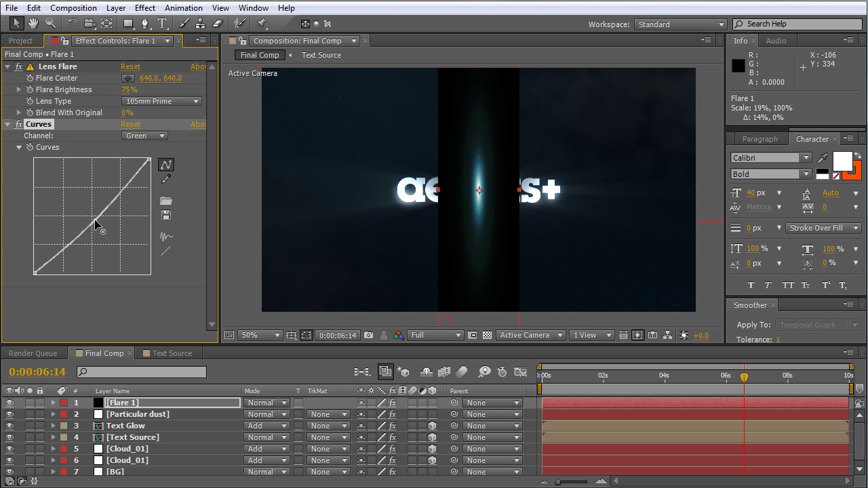The height and width of the screenshot is (488, 868).
Task: Open the Workspace Standard dropdown
Action: (681, 24)
